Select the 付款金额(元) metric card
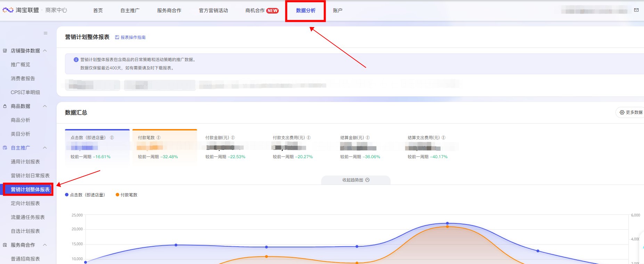Viewport: 644px width, 264px height. [232, 146]
